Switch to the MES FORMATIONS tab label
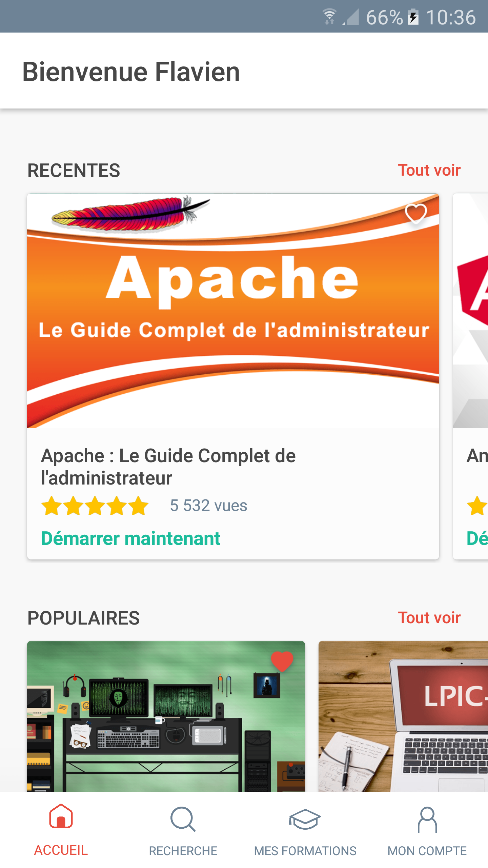The image size is (488, 868). click(x=305, y=851)
